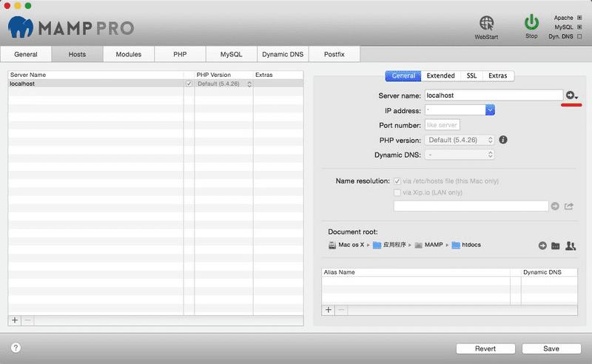Switch to PHP tab
Screen dimensions: 592x364
[180, 54]
